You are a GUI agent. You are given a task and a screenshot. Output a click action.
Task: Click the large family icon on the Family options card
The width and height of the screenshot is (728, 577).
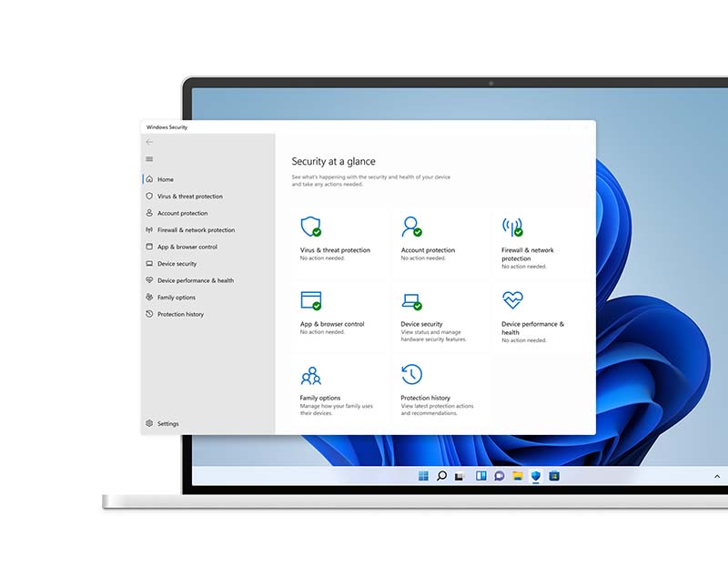coord(311,376)
